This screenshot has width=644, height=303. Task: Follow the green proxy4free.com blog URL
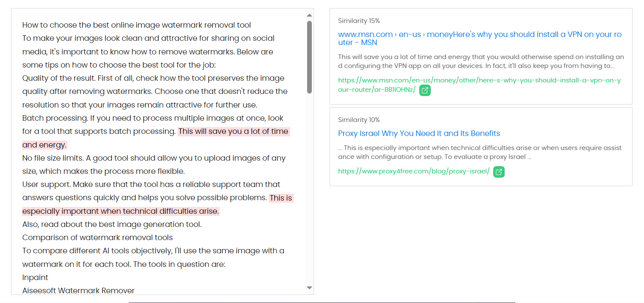(413, 172)
